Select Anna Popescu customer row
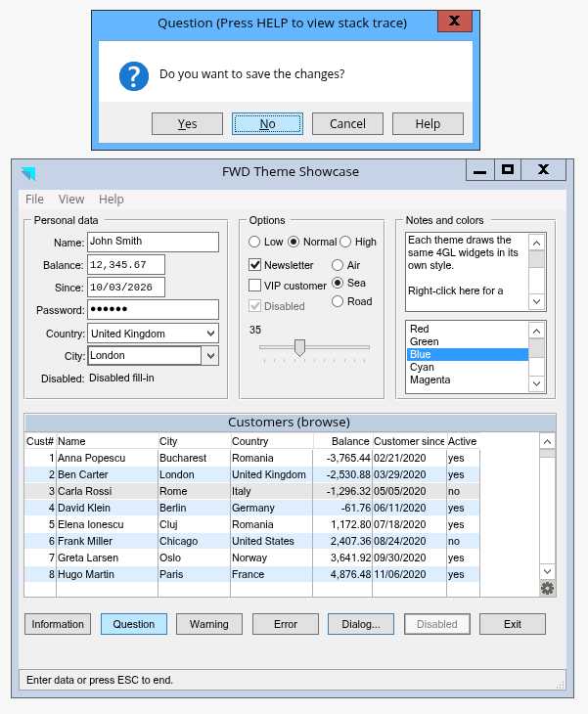Viewport: 588px width, 714px height. [251, 458]
